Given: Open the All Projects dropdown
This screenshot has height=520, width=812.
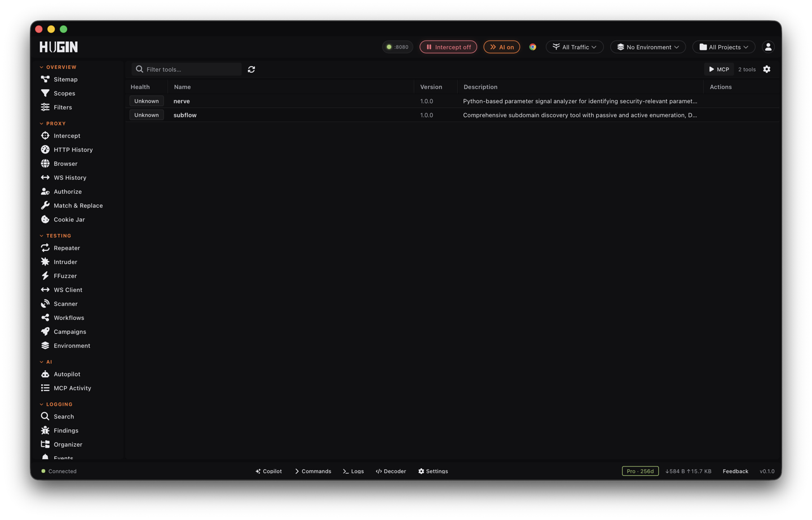Looking at the screenshot, I should [x=724, y=47].
